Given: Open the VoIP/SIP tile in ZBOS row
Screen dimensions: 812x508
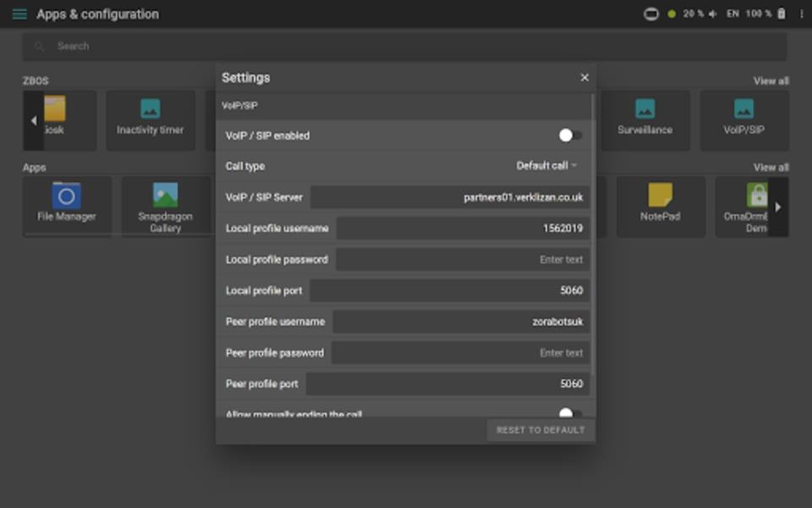Looking at the screenshot, I should [744, 120].
